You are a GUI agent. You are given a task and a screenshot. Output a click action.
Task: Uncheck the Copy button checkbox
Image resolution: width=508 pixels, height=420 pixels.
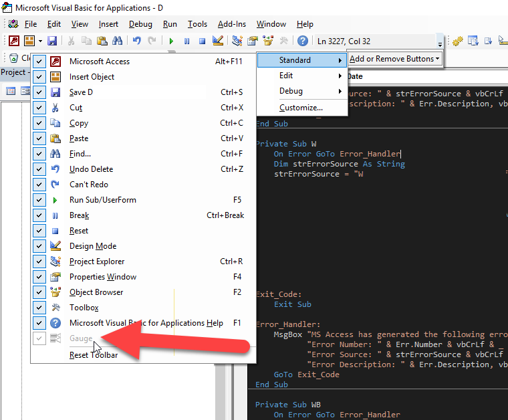point(39,123)
